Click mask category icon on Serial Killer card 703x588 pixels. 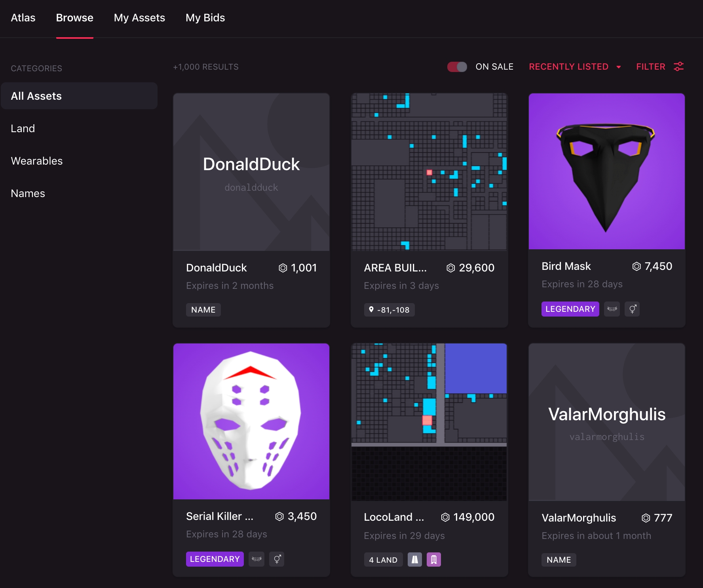point(256,559)
